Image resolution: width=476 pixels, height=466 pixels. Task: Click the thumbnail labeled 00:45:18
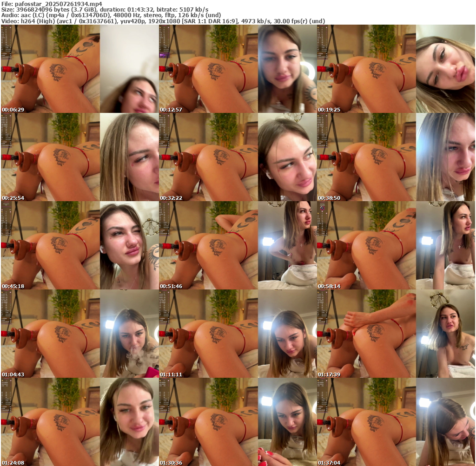pyautogui.click(x=79, y=245)
